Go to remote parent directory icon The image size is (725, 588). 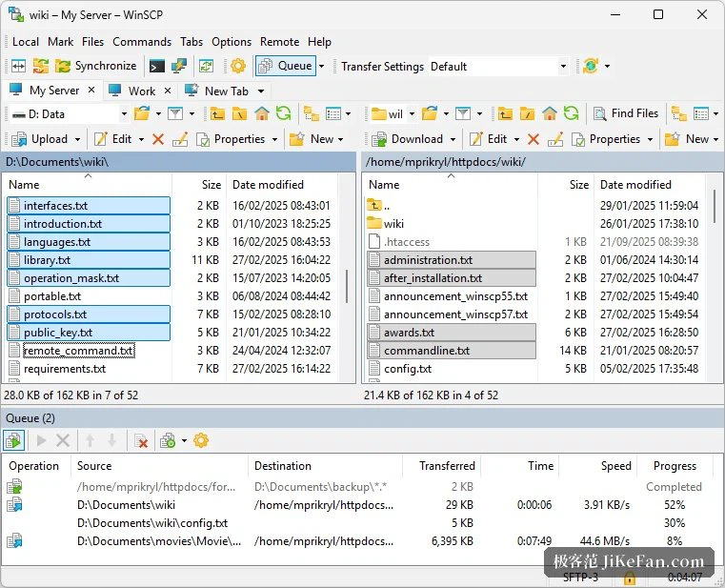pyautogui.click(x=505, y=113)
